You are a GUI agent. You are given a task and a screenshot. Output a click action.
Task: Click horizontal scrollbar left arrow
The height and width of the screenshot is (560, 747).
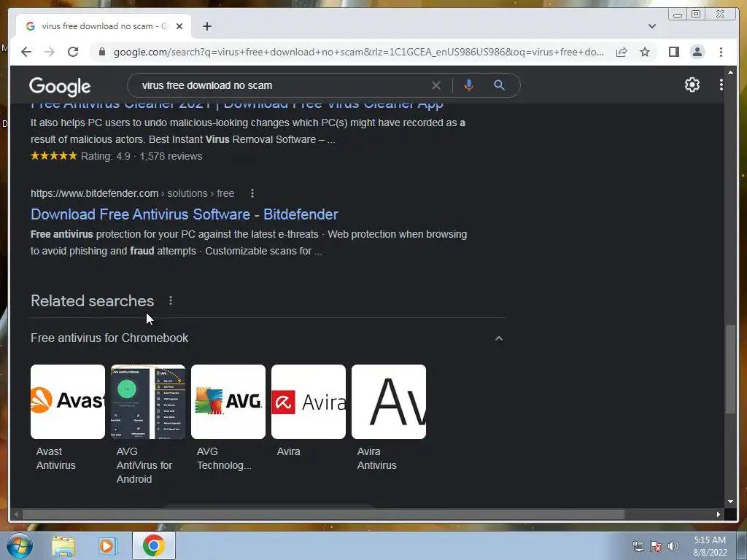pos(16,514)
